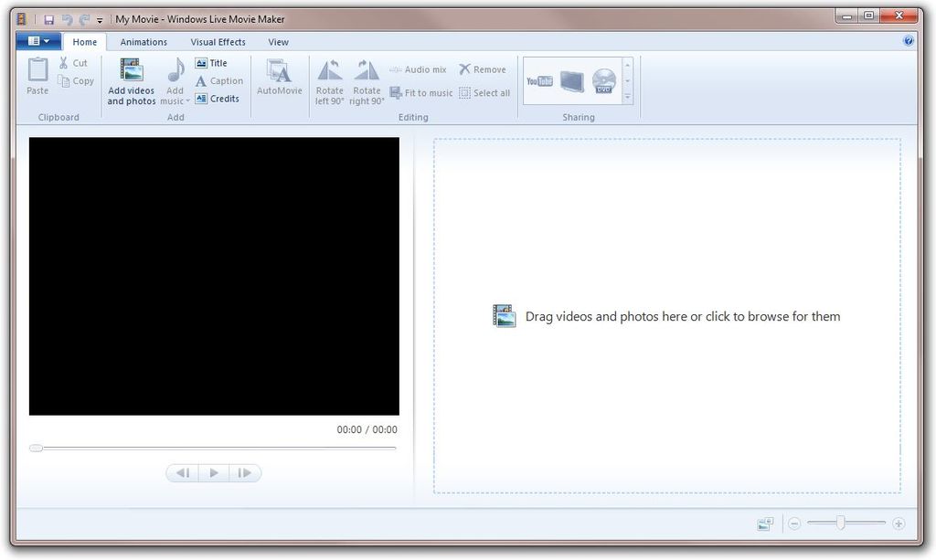
Task: Click the Add music note icon
Action: (x=175, y=70)
